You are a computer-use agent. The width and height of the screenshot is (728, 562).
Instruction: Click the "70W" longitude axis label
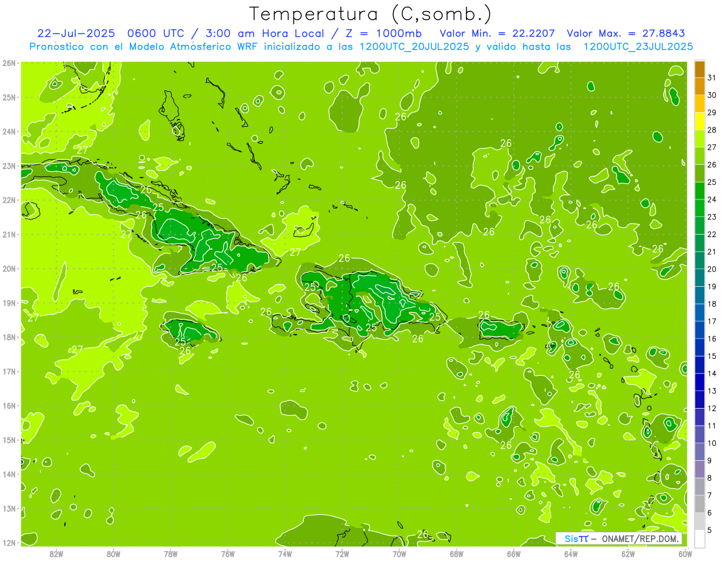coord(399,554)
